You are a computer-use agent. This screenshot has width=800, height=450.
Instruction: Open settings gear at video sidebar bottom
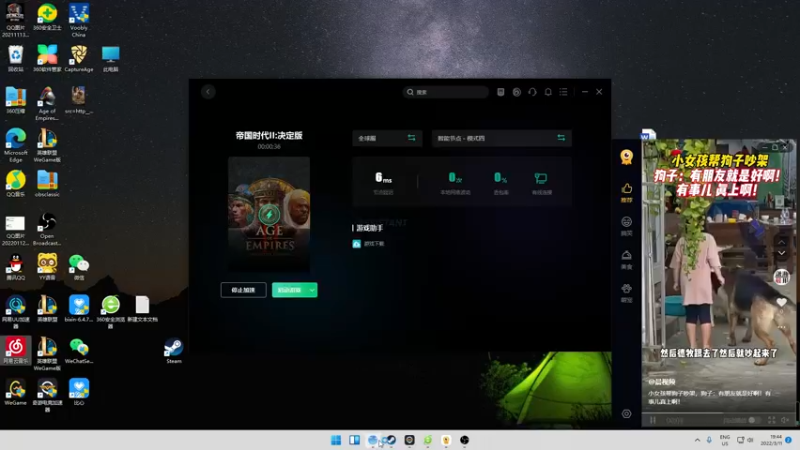tap(627, 414)
